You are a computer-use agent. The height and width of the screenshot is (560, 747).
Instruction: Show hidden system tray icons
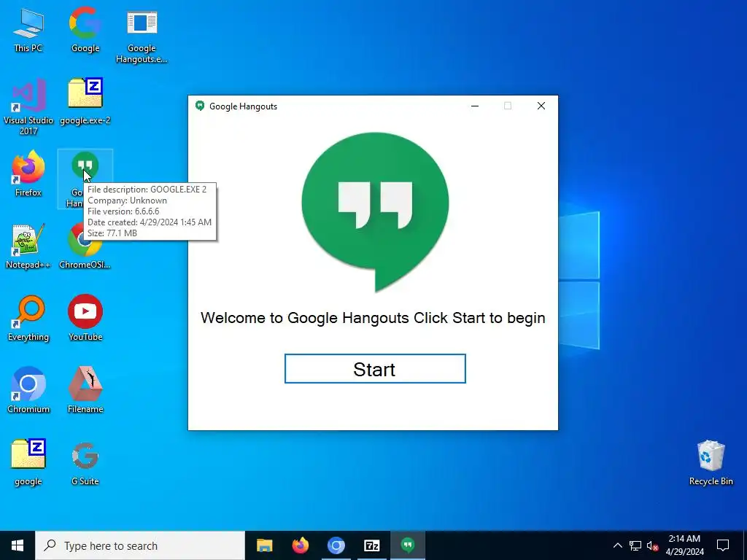pyautogui.click(x=617, y=545)
